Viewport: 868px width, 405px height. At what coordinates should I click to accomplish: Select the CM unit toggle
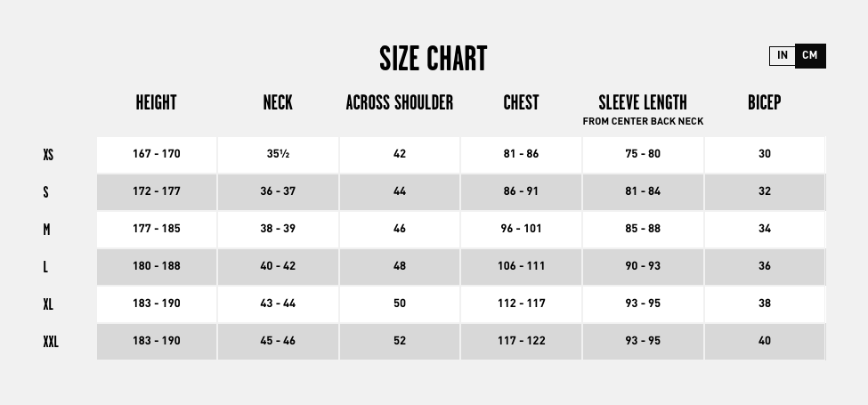click(809, 55)
